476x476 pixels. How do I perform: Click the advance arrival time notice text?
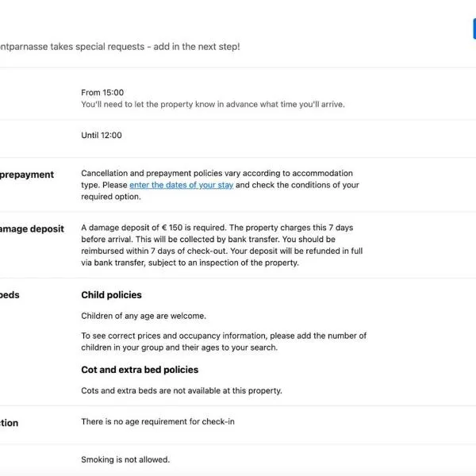point(213,105)
